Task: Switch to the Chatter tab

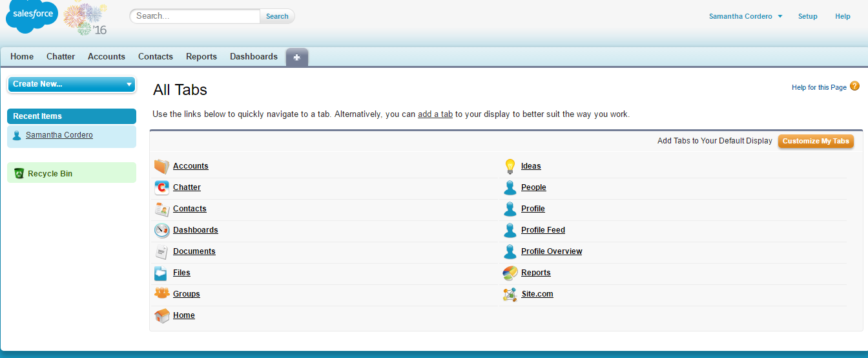Action: coord(61,56)
